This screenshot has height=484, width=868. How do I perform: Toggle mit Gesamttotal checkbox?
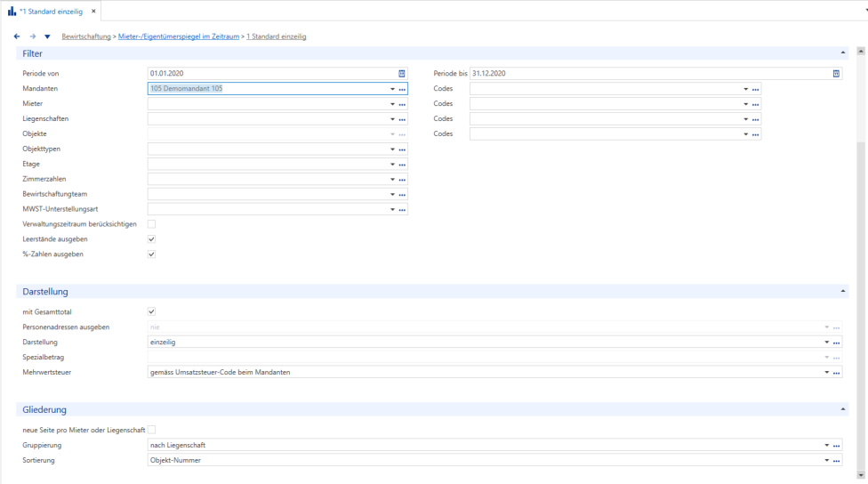pyautogui.click(x=151, y=311)
